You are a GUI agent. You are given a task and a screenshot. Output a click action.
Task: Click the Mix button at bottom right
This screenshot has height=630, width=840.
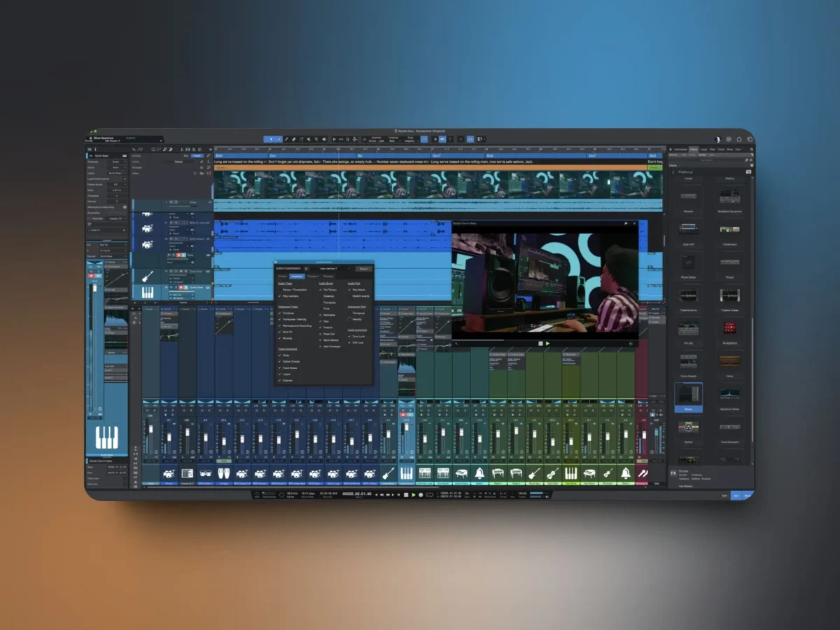tap(736, 495)
